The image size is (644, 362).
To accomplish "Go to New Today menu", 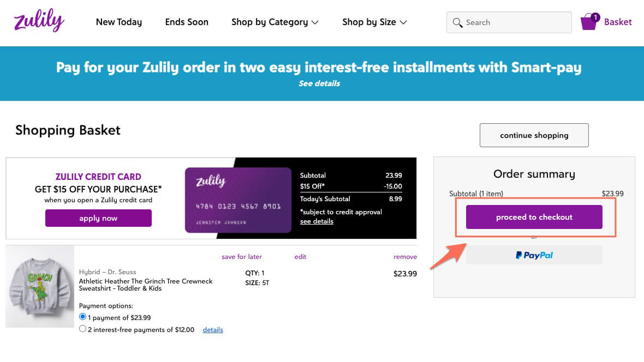I will coord(119,22).
